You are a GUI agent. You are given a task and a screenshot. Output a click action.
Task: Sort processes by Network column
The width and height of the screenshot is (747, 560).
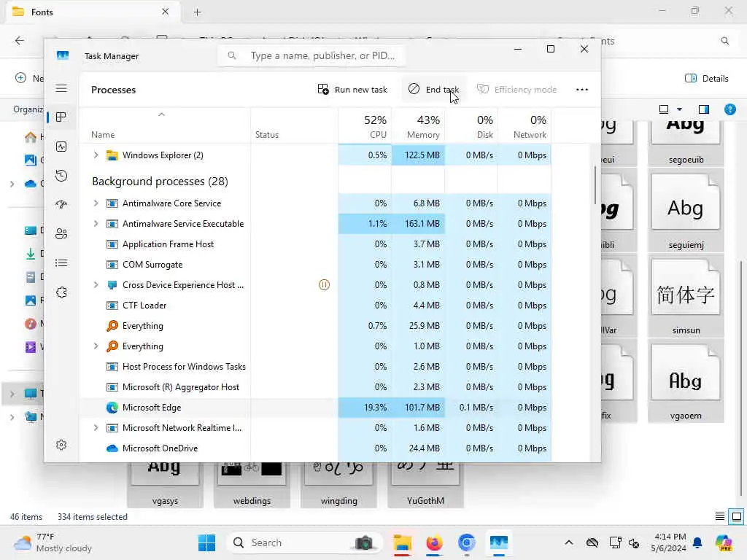click(x=525, y=126)
